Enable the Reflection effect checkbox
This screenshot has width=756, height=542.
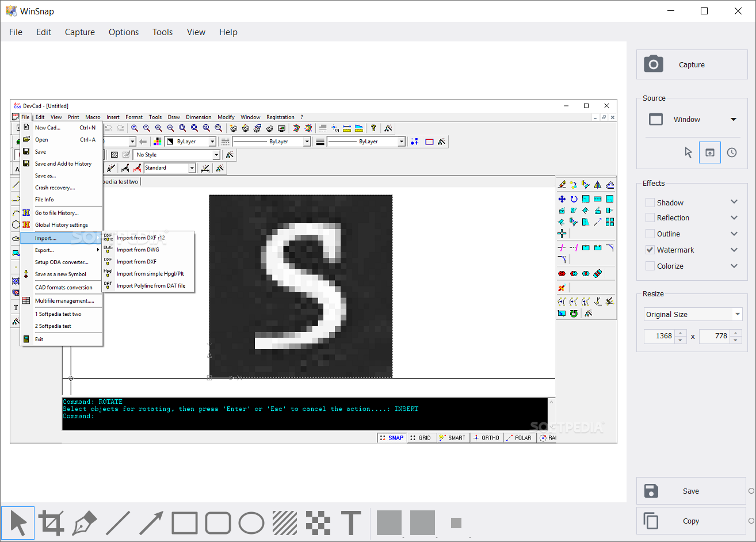click(650, 217)
